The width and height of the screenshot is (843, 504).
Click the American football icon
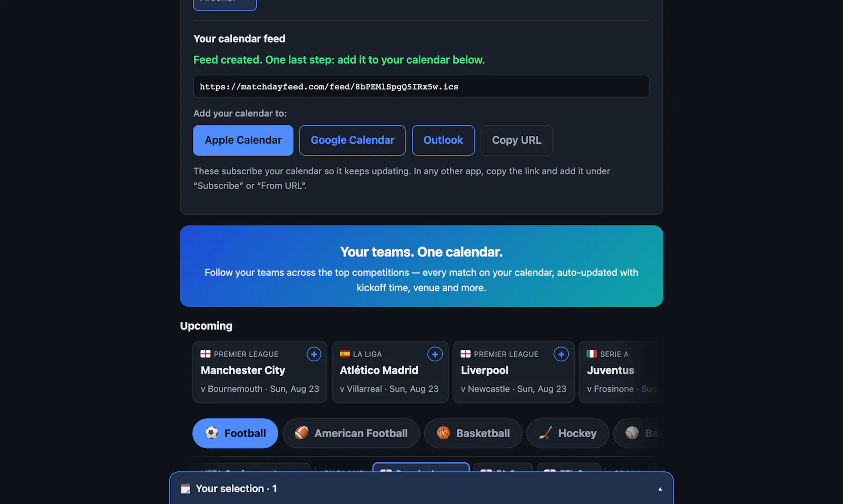302,433
